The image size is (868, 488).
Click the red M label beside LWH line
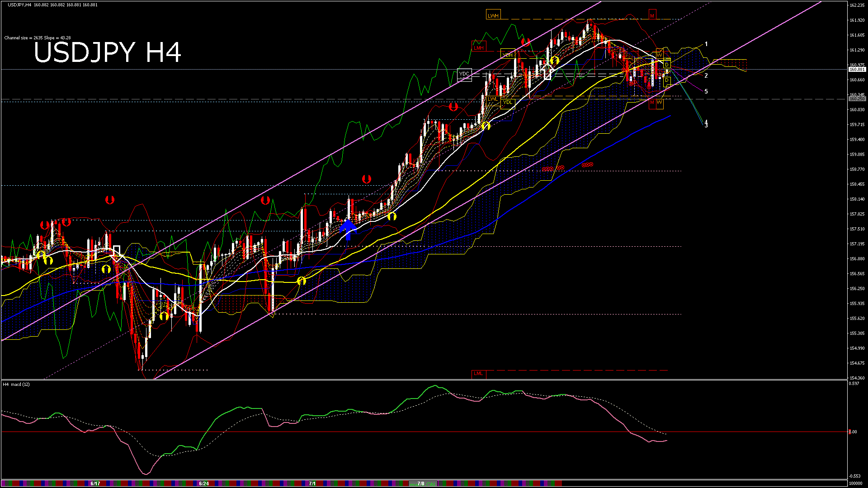coord(652,16)
